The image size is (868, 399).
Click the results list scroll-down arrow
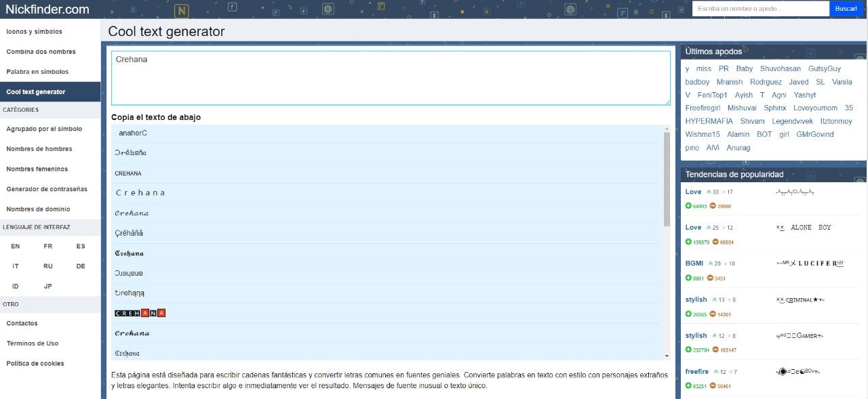pyautogui.click(x=667, y=356)
